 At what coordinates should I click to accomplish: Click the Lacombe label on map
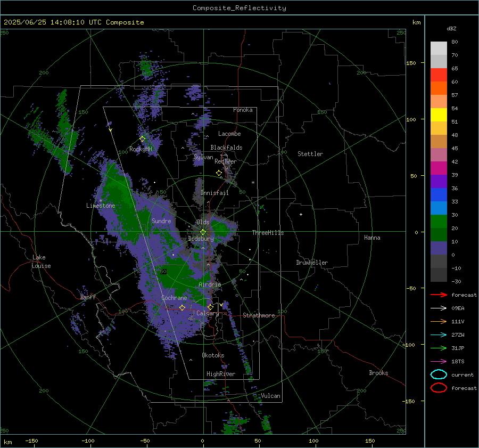click(229, 134)
